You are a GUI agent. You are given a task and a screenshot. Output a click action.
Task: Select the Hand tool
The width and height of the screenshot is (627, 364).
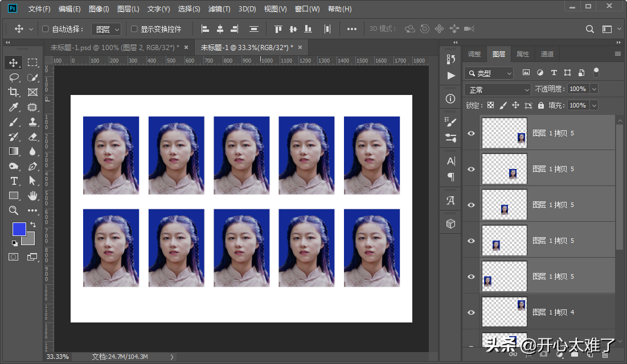tap(32, 196)
